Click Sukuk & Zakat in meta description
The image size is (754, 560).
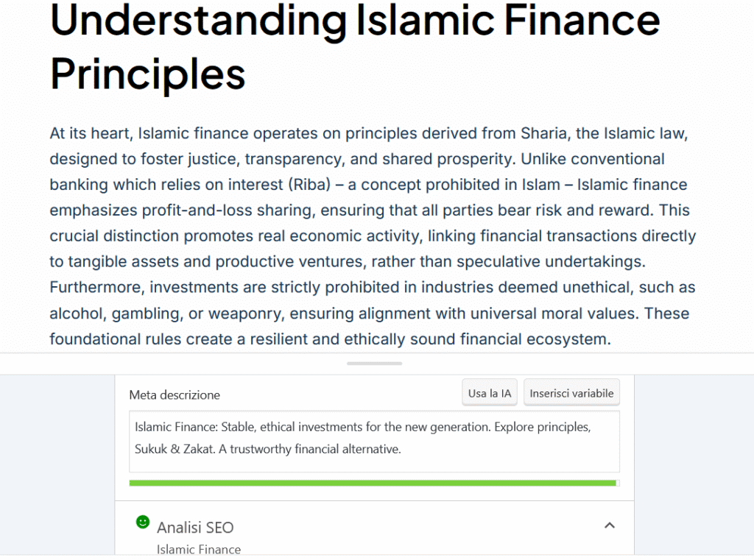click(175, 449)
